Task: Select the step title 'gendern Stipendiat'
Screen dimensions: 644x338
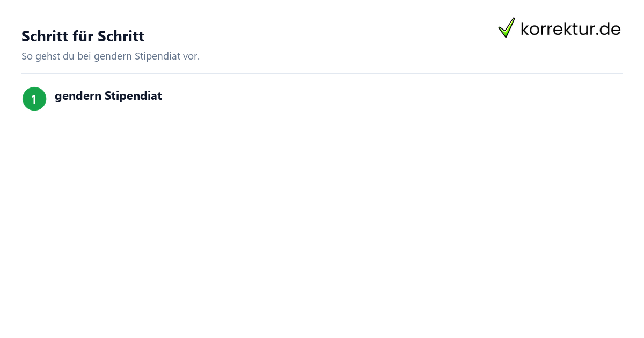Action: [x=108, y=96]
